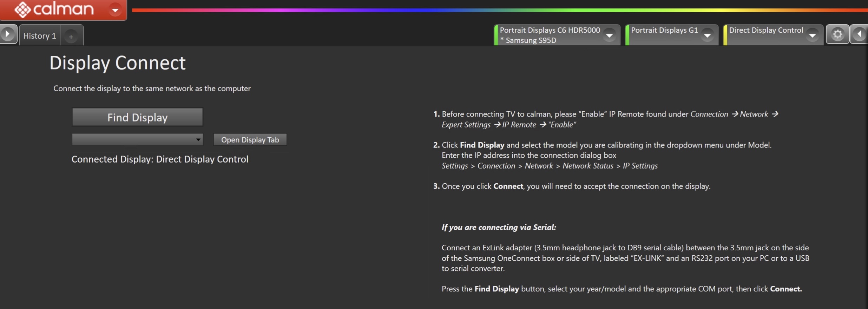Switch to the History 1 tab
868x309 pixels.
point(39,36)
